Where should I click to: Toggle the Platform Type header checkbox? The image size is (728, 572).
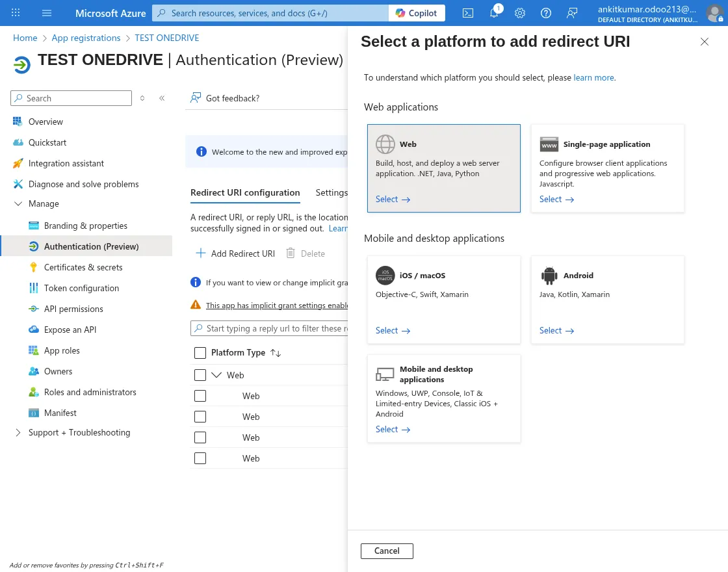(200, 353)
